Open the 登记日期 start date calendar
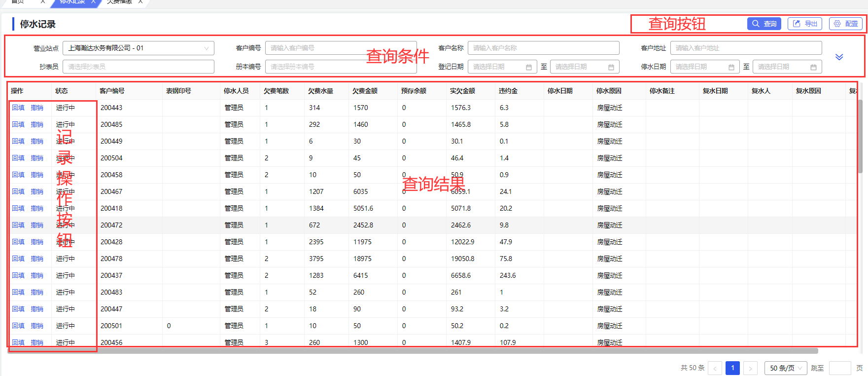The image size is (868, 376). coord(503,67)
